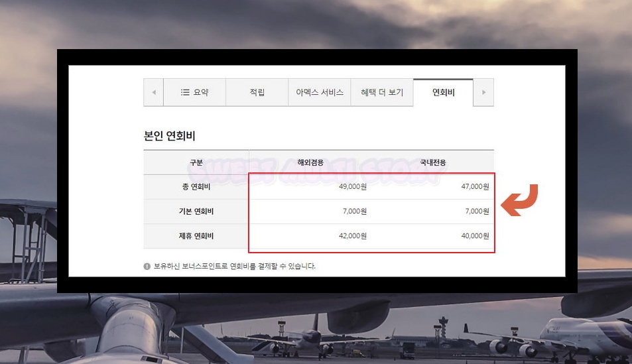This screenshot has height=364, width=632.
Task: Click the left arrow to scroll tabs back
Action: pos(154,92)
